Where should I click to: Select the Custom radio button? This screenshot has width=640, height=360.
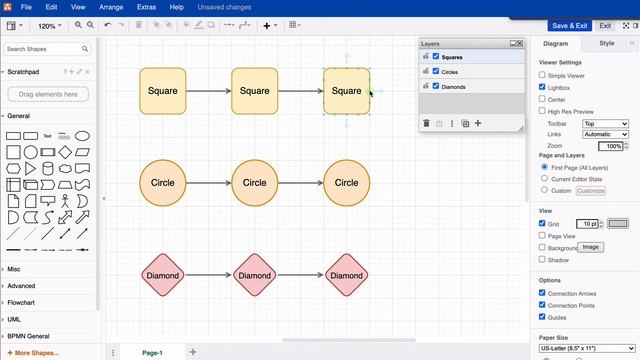point(544,190)
